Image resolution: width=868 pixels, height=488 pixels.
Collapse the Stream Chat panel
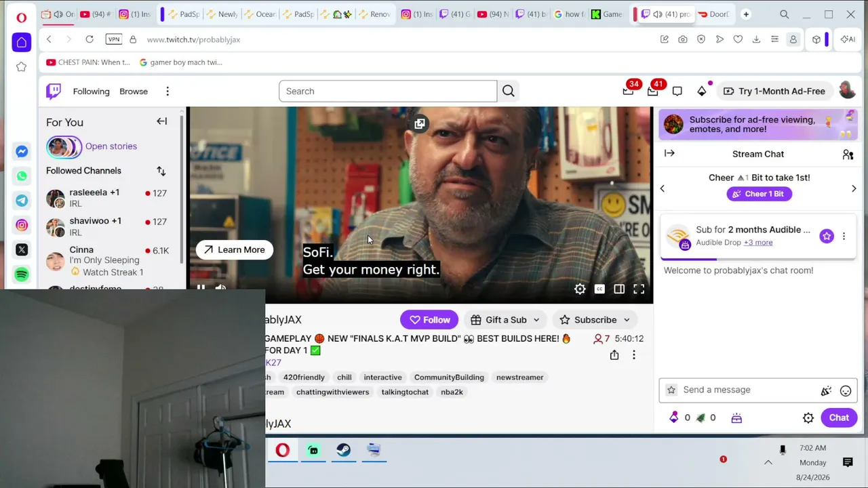669,154
